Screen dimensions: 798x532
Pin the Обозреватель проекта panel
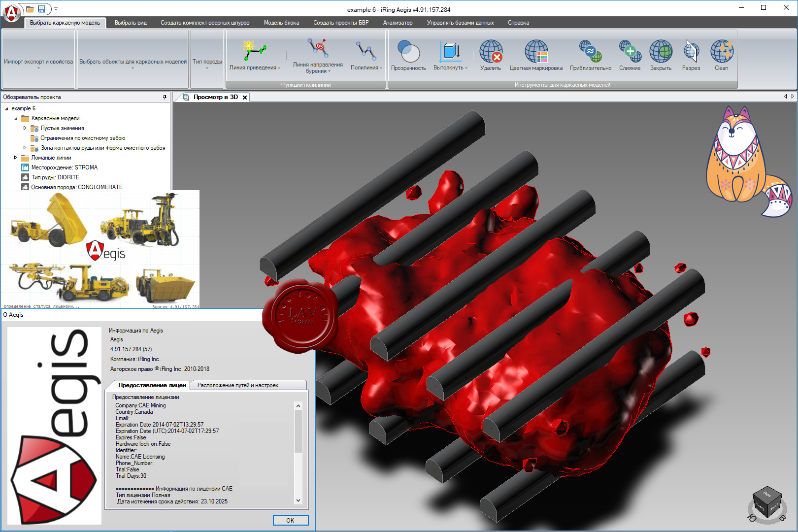(165, 97)
